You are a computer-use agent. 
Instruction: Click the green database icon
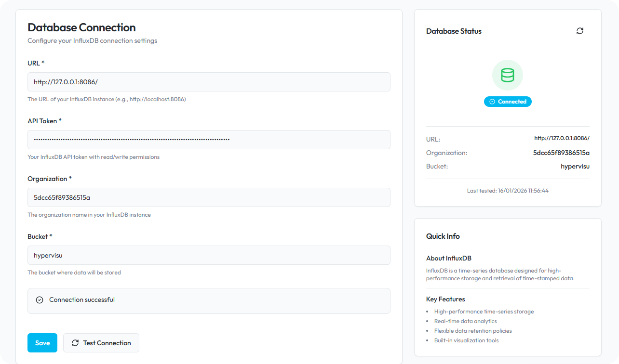(507, 75)
